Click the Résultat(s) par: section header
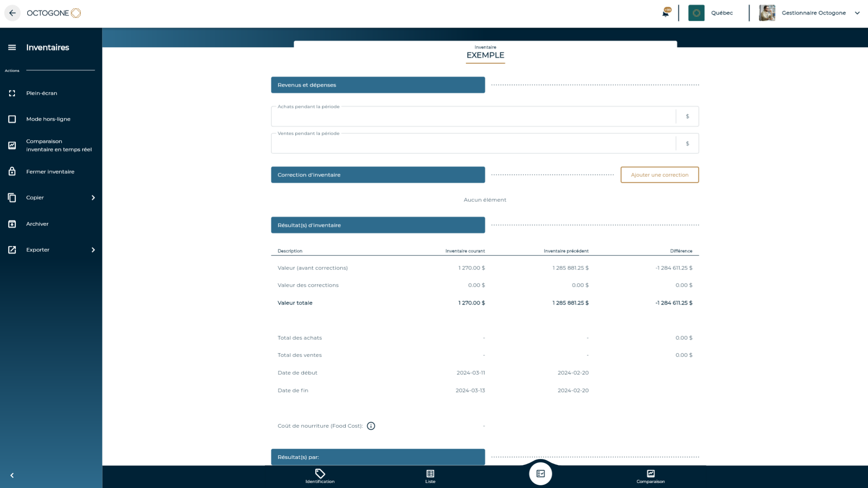The image size is (868, 488). click(378, 457)
